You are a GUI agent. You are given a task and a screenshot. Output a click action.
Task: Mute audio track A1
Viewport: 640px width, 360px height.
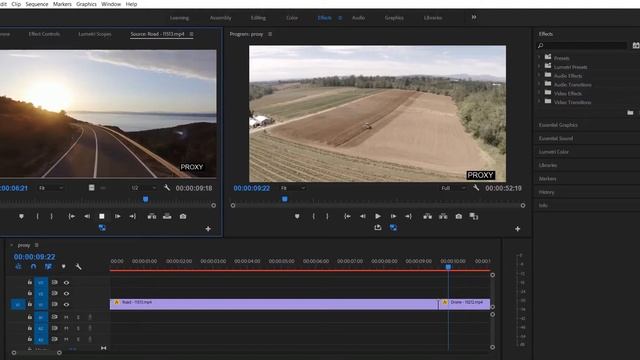click(x=66, y=317)
